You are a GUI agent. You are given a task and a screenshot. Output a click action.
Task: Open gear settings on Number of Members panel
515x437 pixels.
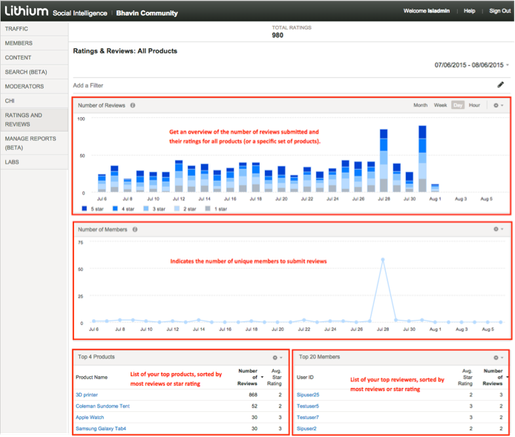(498, 229)
